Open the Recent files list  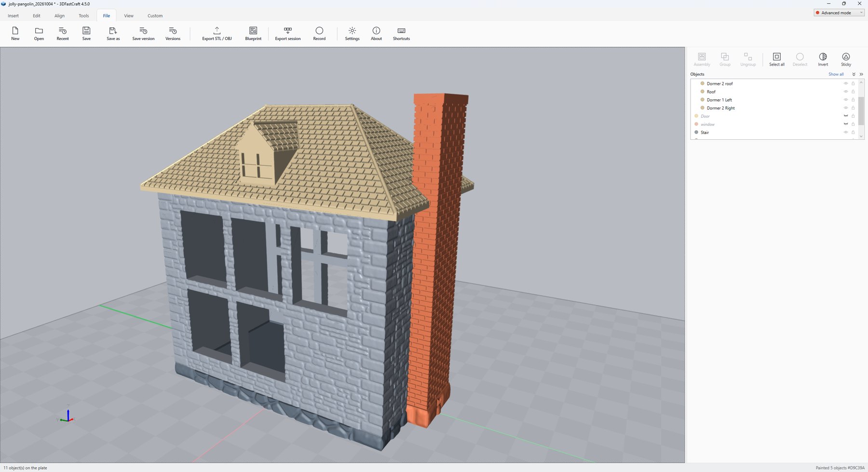click(x=63, y=33)
